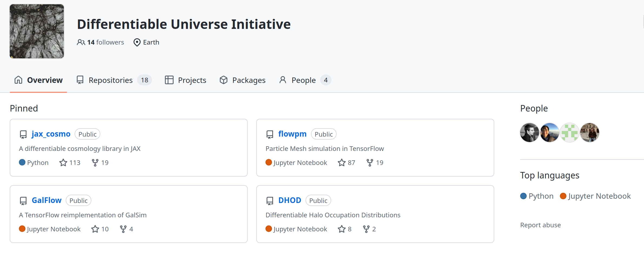
Task: Click the fork icon for DHOD (2)
Action: tap(366, 229)
